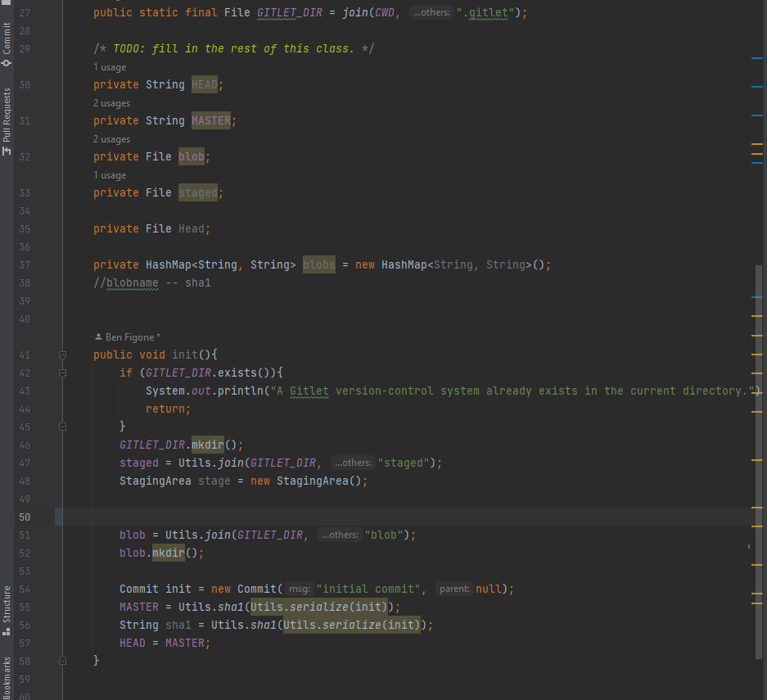
Task: Click the vertical editor scrollbar thumb
Action: tap(758, 458)
